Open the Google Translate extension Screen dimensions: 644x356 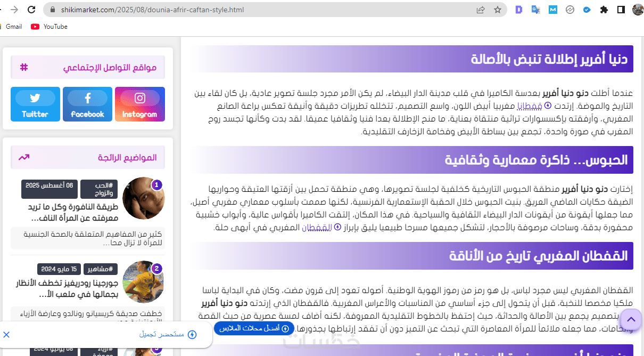click(536, 10)
